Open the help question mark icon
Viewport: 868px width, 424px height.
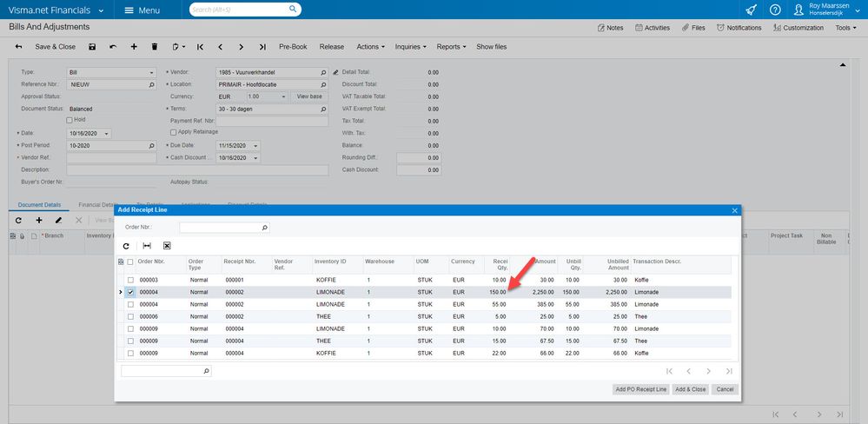pyautogui.click(x=775, y=10)
